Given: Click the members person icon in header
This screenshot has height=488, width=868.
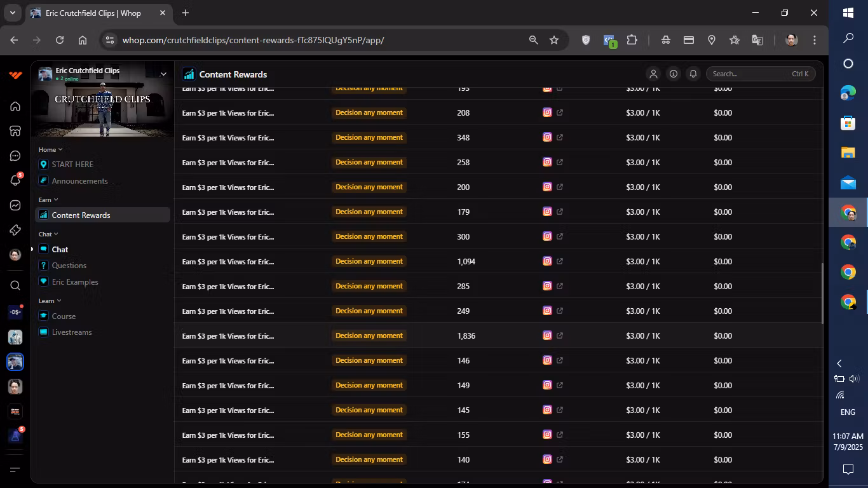Looking at the screenshot, I should pyautogui.click(x=653, y=74).
